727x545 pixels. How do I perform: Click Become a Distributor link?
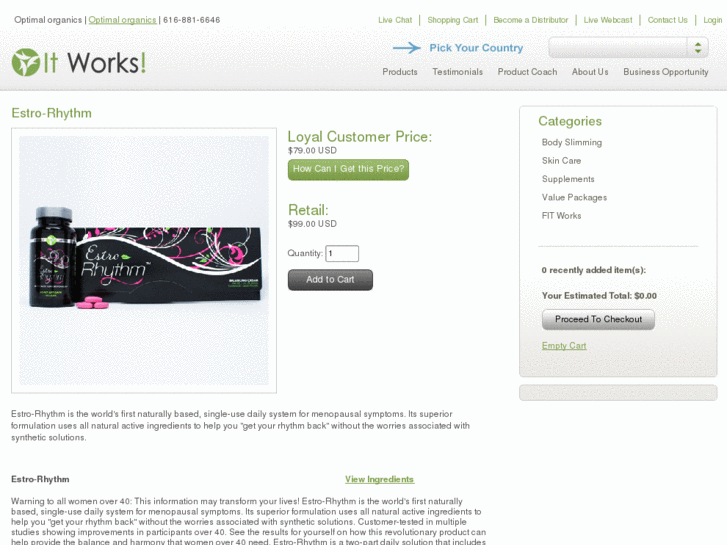click(x=530, y=20)
